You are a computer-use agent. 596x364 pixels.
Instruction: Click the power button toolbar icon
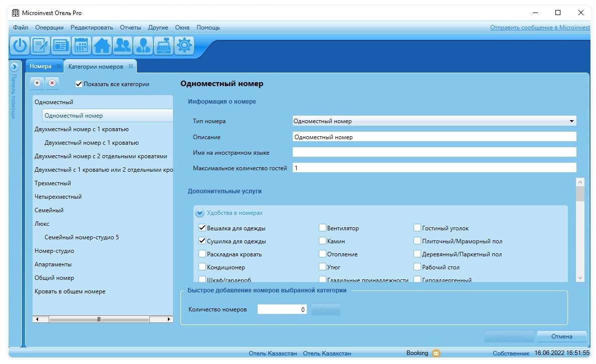[20, 46]
